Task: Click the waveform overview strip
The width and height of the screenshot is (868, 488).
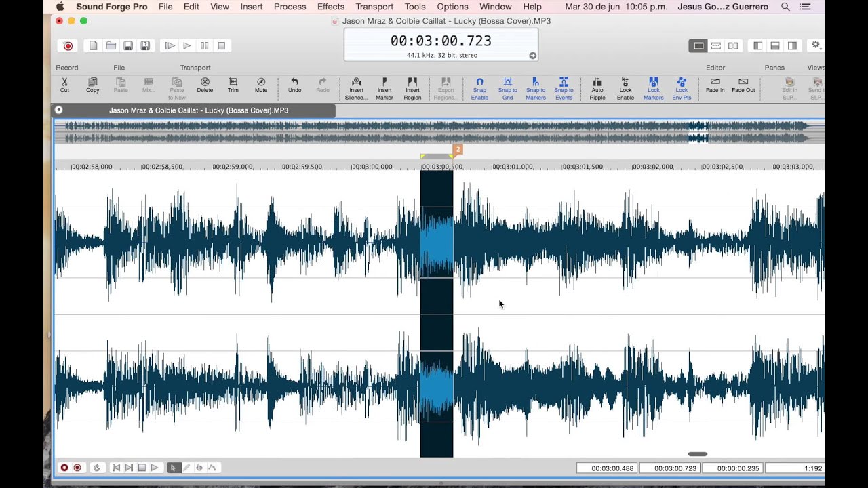Action: tap(439, 131)
